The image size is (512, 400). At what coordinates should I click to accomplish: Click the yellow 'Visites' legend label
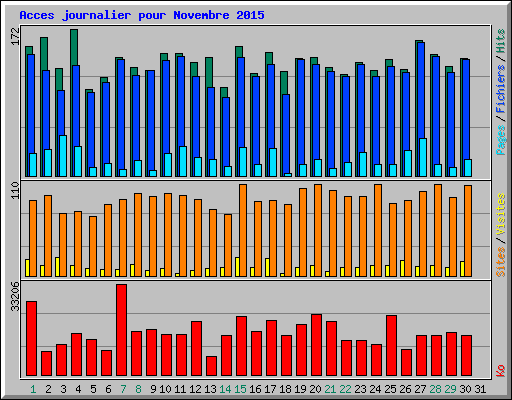[x=501, y=215]
